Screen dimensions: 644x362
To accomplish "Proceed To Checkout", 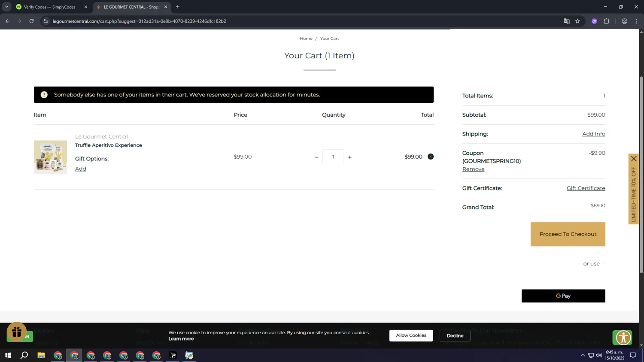I will (x=568, y=234).
